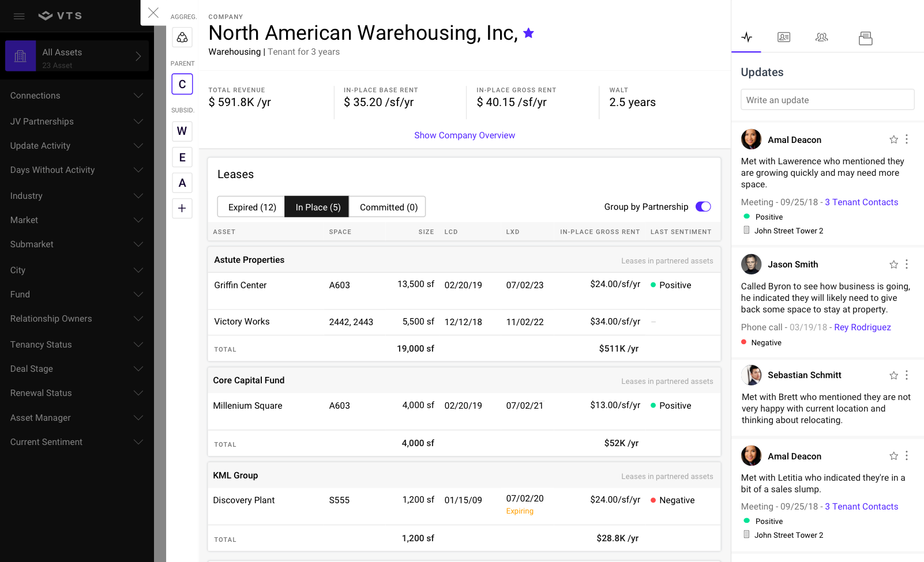Click Amal Deacon's avatar in first update

tap(751, 139)
